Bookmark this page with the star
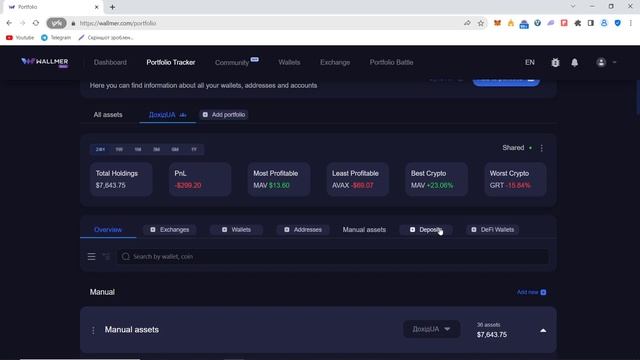640x360 pixels. click(x=481, y=23)
